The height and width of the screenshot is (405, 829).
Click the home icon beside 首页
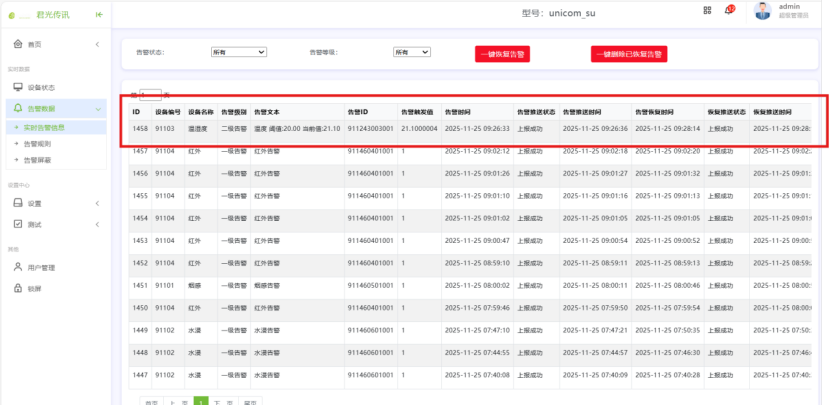coord(17,45)
